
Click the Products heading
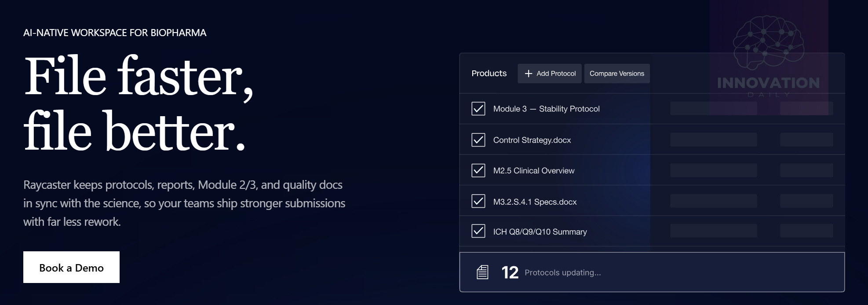coord(489,73)
